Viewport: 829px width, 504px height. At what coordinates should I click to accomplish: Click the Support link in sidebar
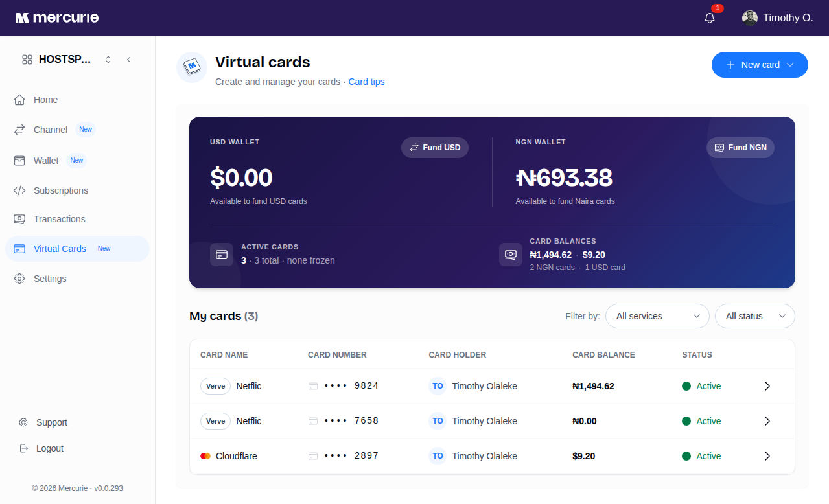coord(52,422)
